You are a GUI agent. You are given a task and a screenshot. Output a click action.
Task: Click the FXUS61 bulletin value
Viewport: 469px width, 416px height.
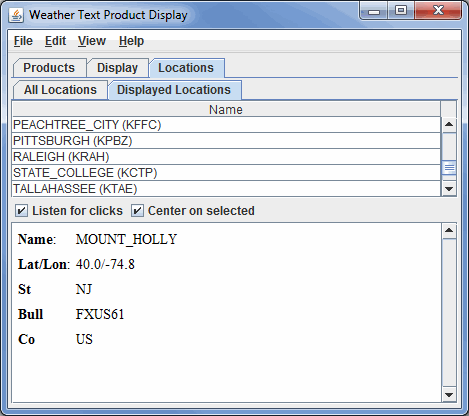[x=100, y=314]
